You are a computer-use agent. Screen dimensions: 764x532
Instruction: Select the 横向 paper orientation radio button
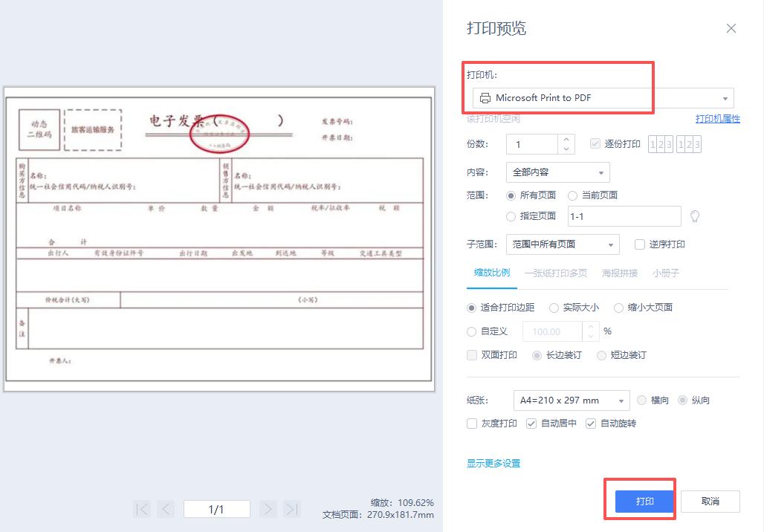coord(642,400)
